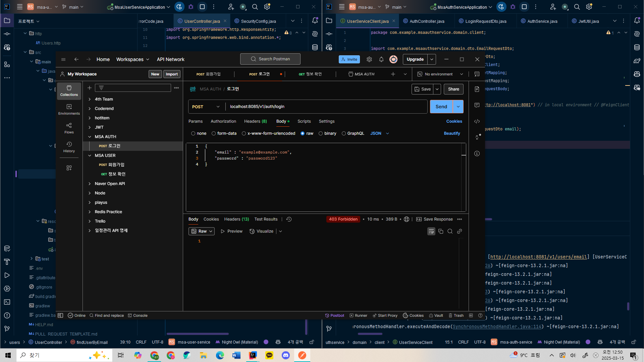The image size is (644, 362).
Task: Search within the response body
Action: [450, 231]
